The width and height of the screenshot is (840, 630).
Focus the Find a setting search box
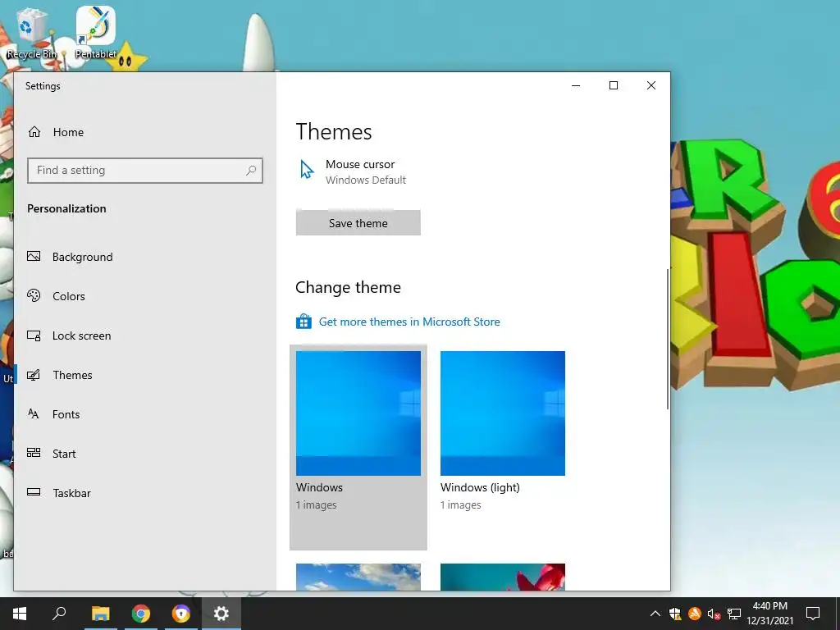pos(145,171)
